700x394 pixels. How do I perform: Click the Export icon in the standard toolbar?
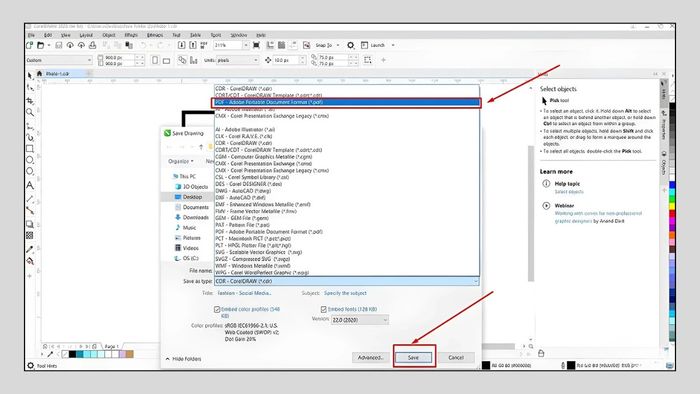pos(192,45)
